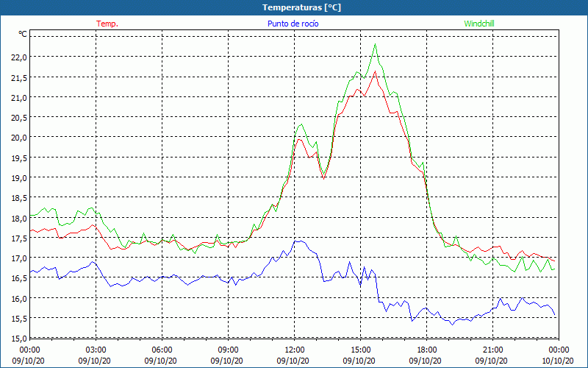Click the 21,5 y-axis value
Viewport: 588px width, 368px height.
(x=19, y=77)
